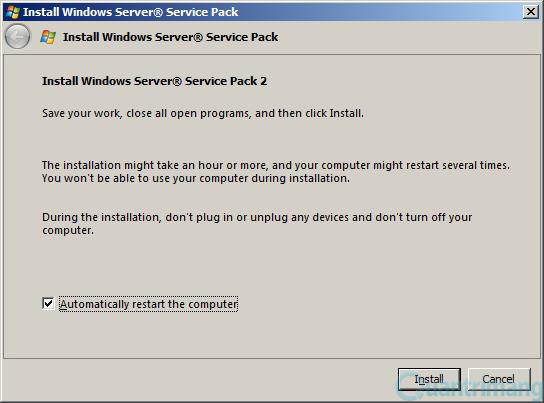
Task: Click the Quantrimang watermark logo
Action: [470, 385]
